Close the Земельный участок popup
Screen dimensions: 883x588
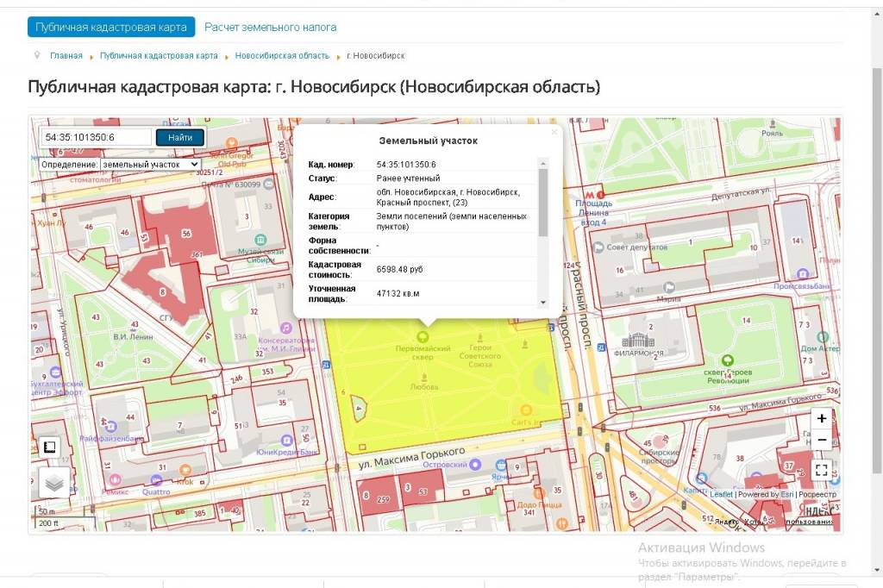pos(554,132)
